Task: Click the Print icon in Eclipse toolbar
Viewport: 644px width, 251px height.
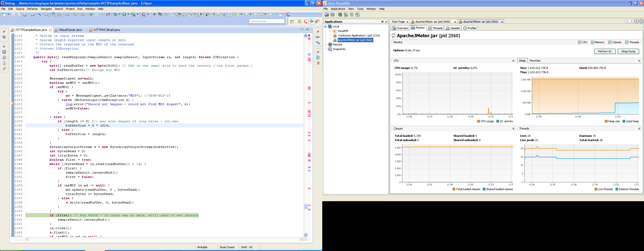Action: tap(25, 15)
